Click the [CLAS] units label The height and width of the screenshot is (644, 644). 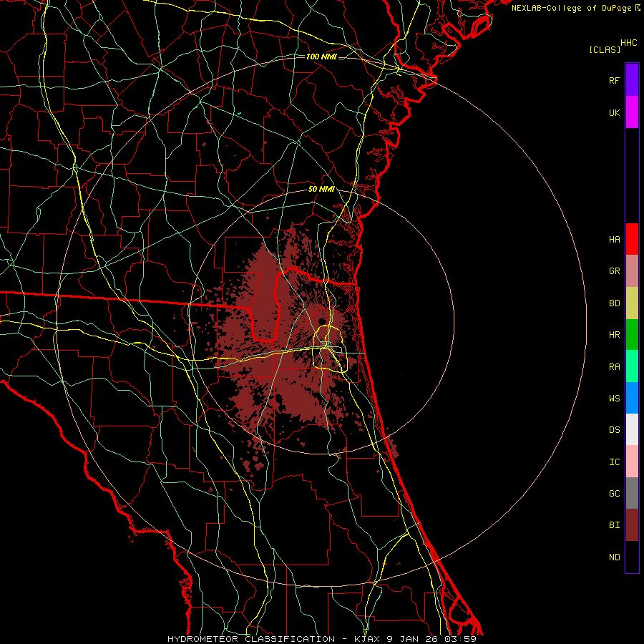[605, 49]
